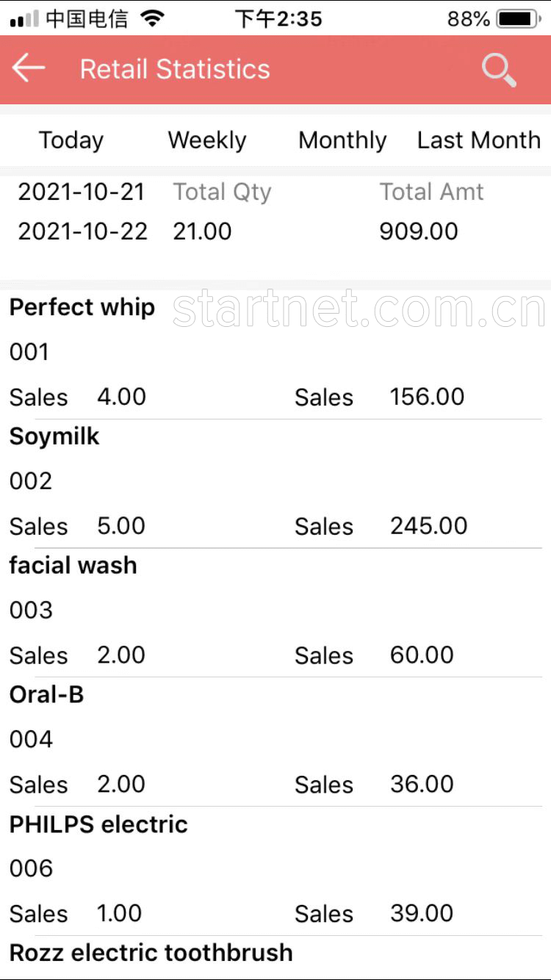The height and width of the screenshot is (980, 551).
Task: Show Last Month statistics
Action: pos(479,140)
